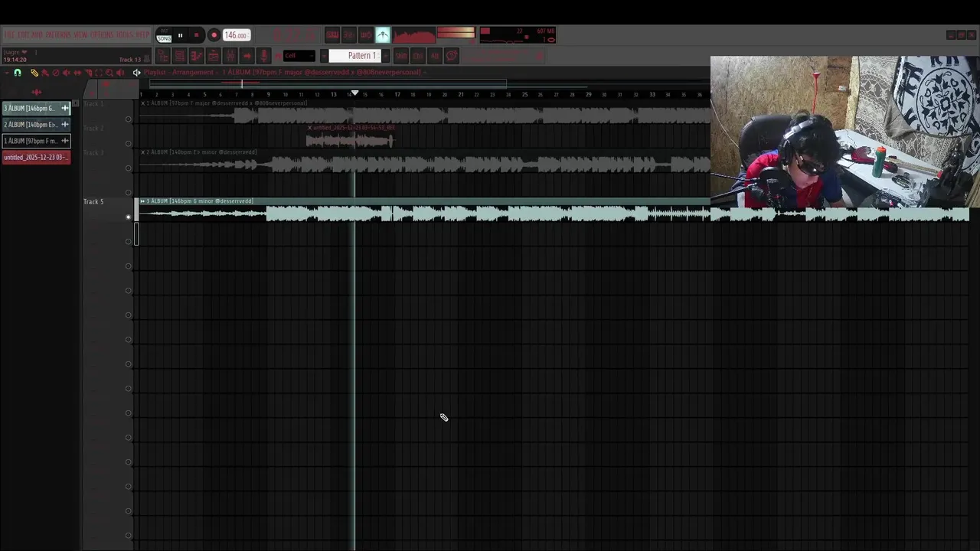Click the audio waveform icon above picker list
980x551 pixels.
click(36, 92)
